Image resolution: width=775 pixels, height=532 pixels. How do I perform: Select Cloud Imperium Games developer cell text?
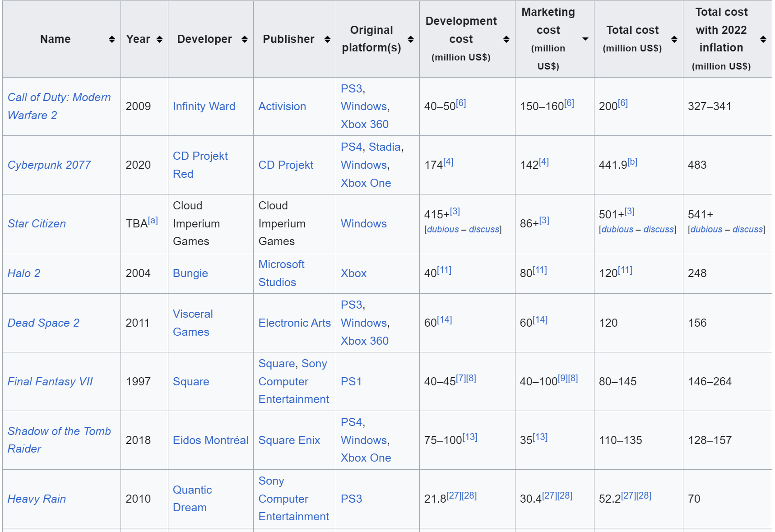[196, 224]
